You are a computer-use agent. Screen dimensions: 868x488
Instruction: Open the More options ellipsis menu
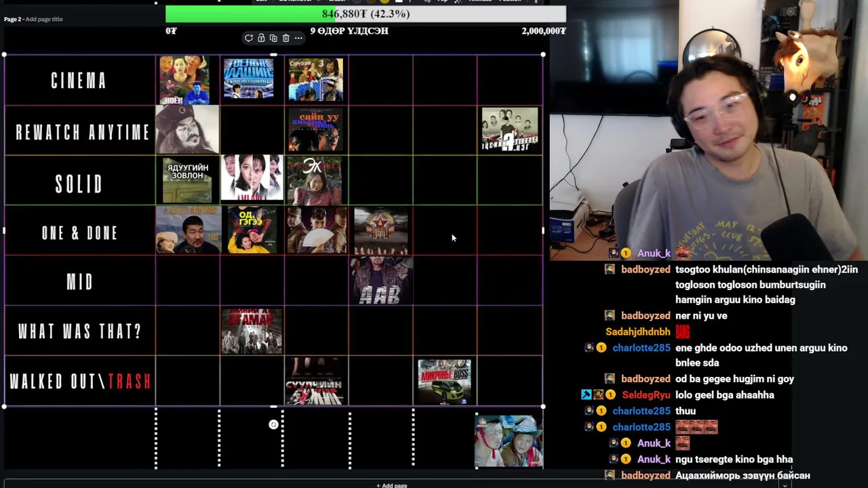(298, 38)
